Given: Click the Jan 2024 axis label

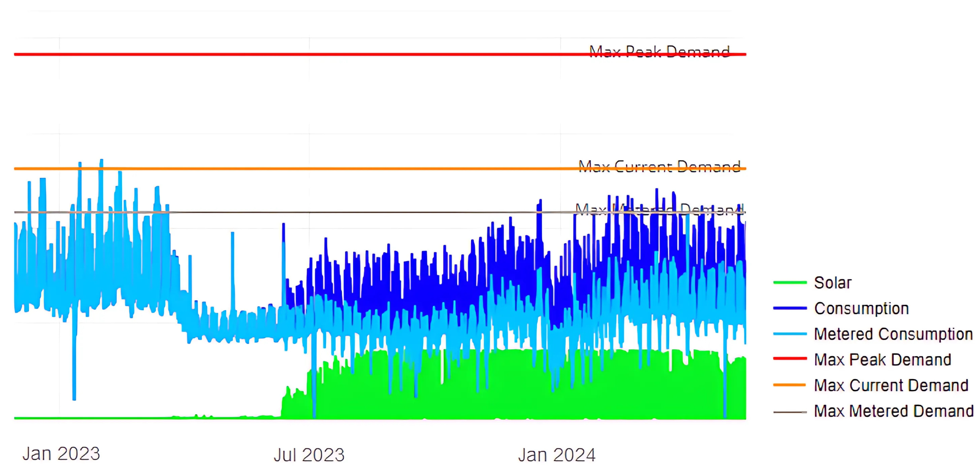Looking at the screenshot, I should 556,455.
